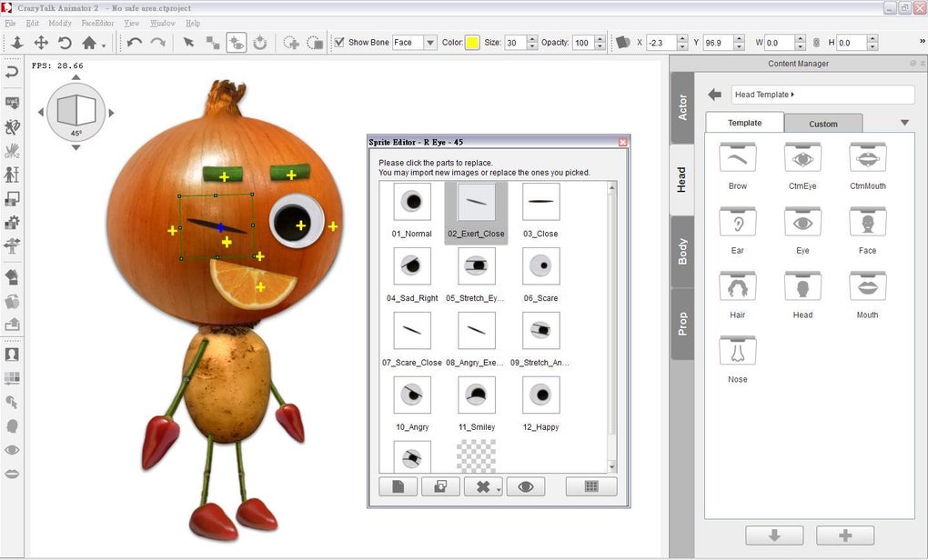The height and width of the screenshot is (560, 928).
Task: Pick the Hair template icon
Action: [737, 288]
